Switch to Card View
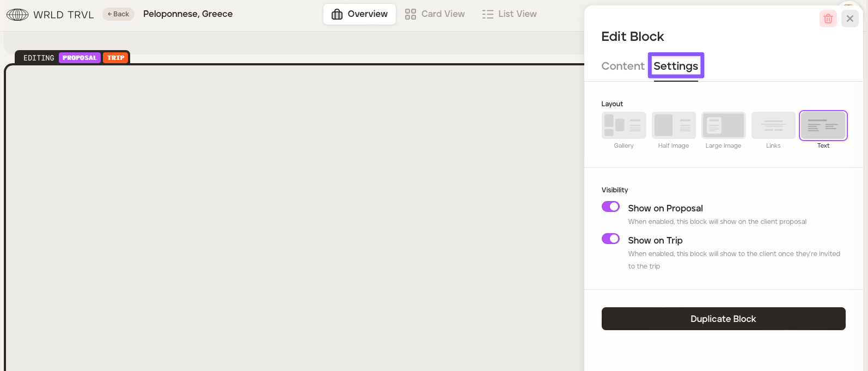The width and height of the screenshot is (868, 371). 435,14
